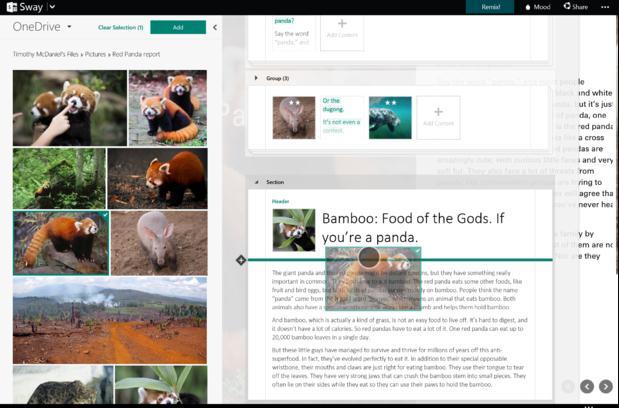Screen dimensions: 619x408
Task: Go to the next page arrow
Action: click(x=606, y=386)
